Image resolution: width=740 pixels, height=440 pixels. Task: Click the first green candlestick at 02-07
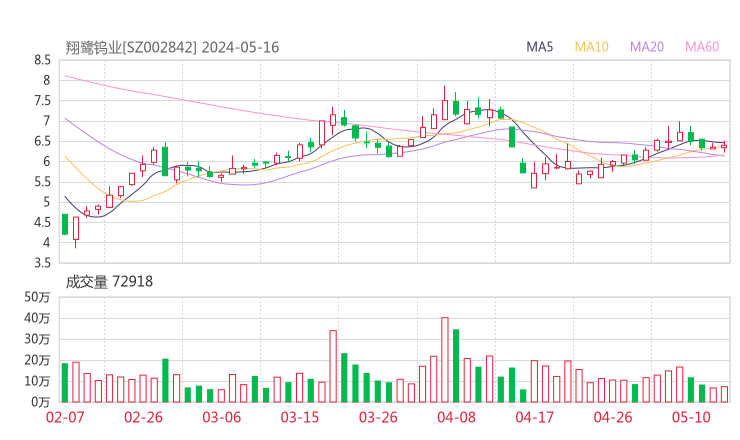click(x=65, y=224)
